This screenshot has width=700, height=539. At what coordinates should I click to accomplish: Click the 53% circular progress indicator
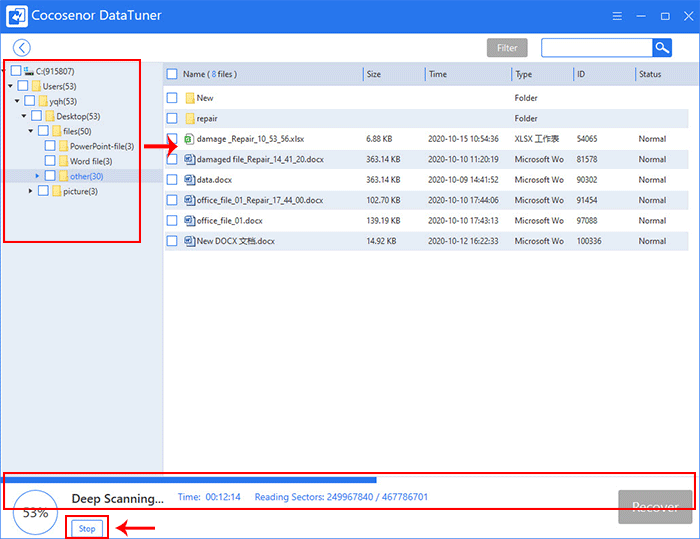click(35, 512)
